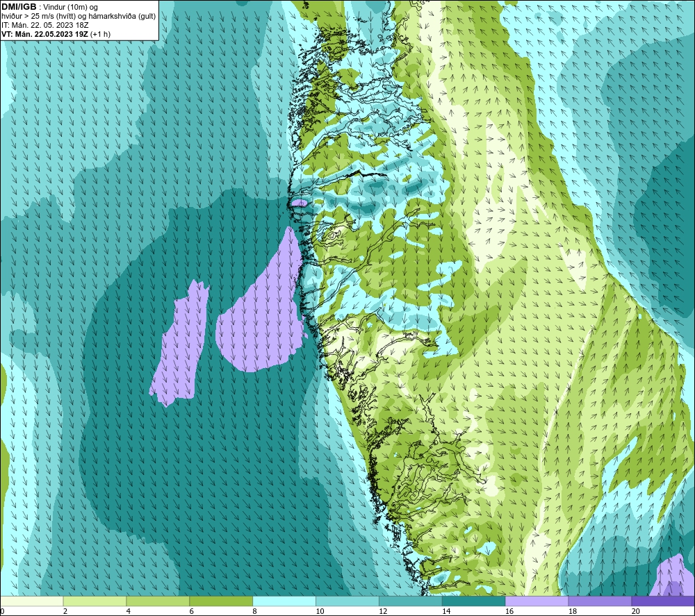
Task: Click the scale label '14'
Action: (x=446, y=611)
